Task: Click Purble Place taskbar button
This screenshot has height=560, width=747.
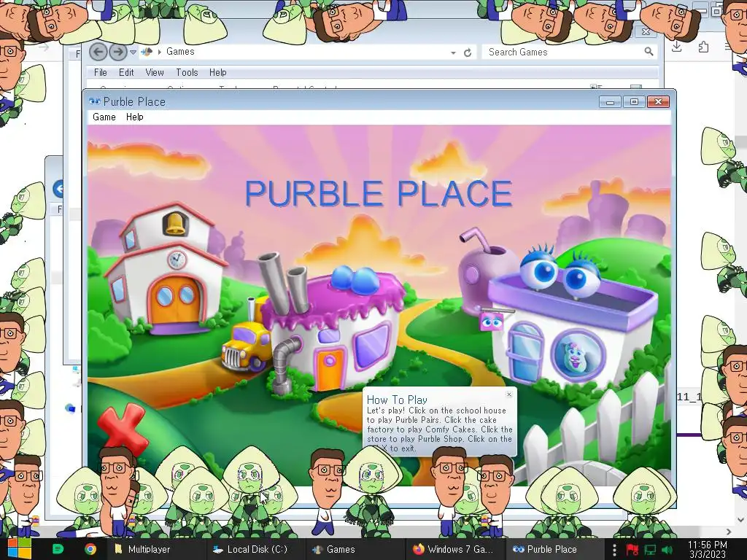Action: click(x=554, y=549)
